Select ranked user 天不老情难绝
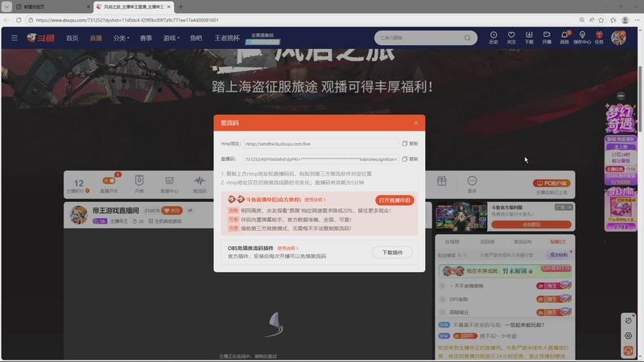This screenshot has height=362, width=644. [469, 286]
